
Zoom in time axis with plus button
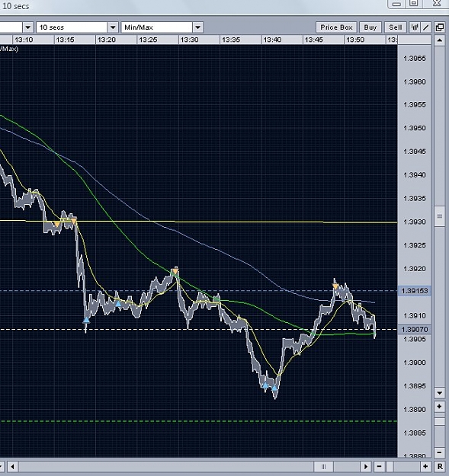pos(425,466)
